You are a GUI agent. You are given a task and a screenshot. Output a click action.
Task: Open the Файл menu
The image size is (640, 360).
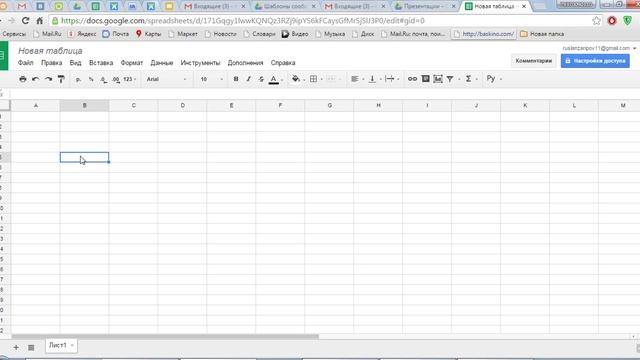(25, 63)
